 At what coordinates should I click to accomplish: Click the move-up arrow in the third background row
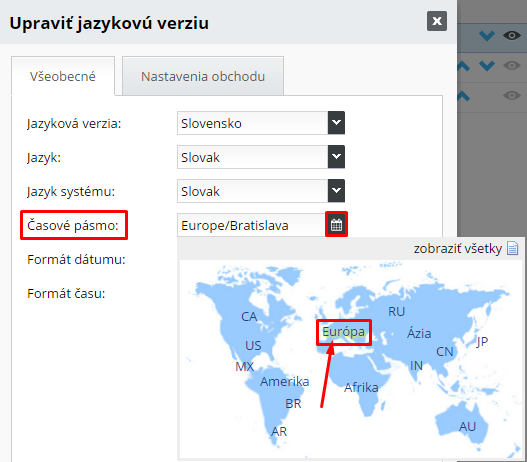pyautogui.click(x=463, y=96)
